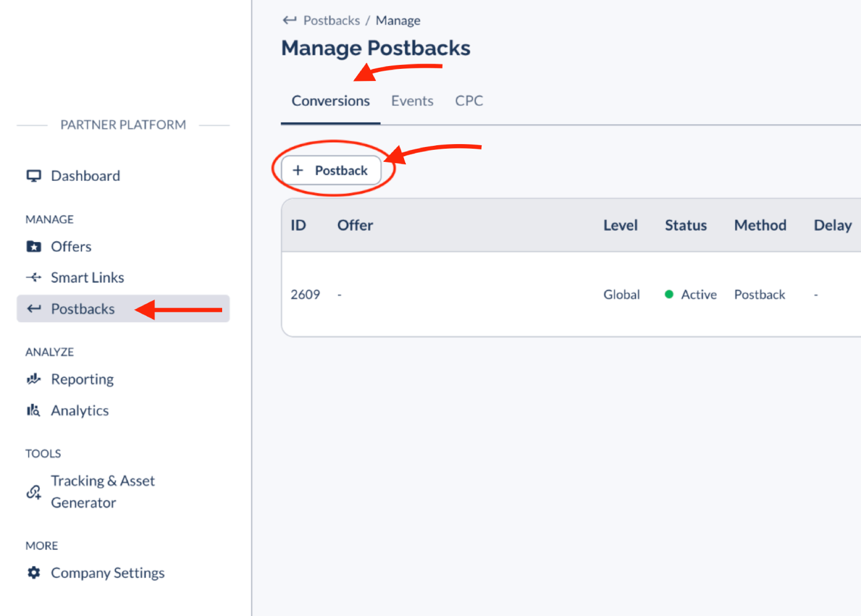Click the Active status text
The width and height of the screenshot is (861, 616).
pyautogui.click(x=699, y=295)
